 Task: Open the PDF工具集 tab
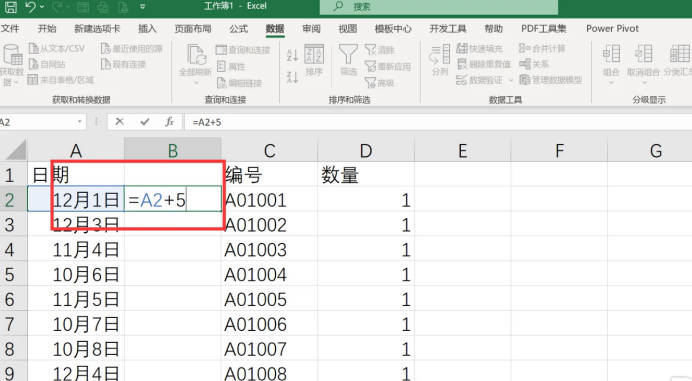[x=544, y=29]
